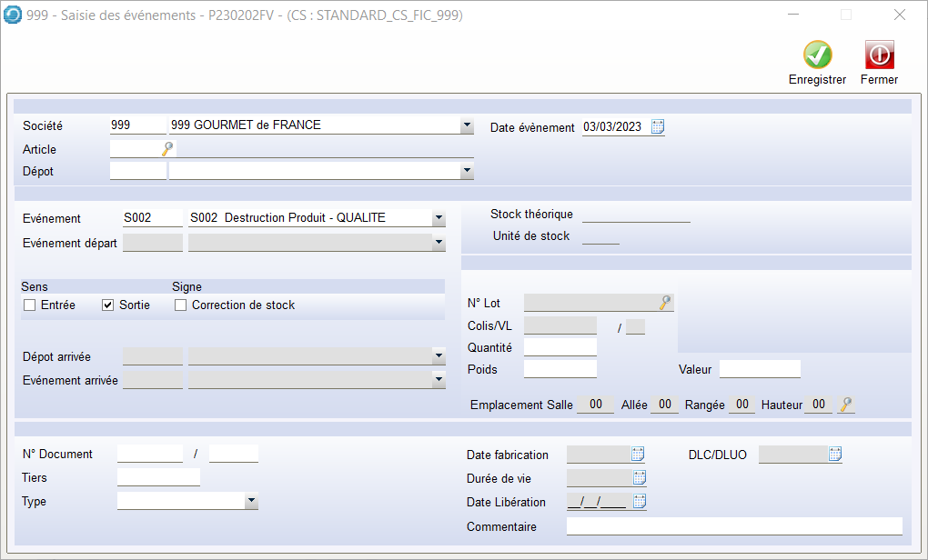Open the Date Libération calendar icon
Viewport: 928px width, 560px height.
coord(639,502)
